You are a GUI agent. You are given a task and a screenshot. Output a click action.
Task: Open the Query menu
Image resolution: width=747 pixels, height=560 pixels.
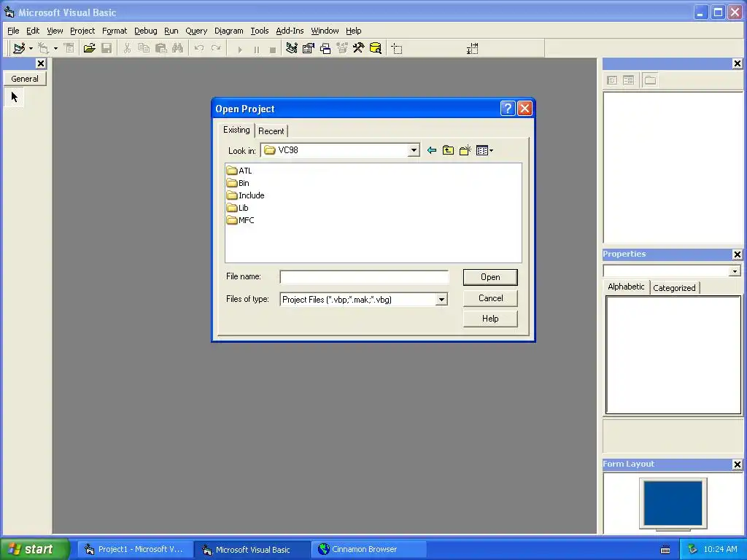(196, 31)
